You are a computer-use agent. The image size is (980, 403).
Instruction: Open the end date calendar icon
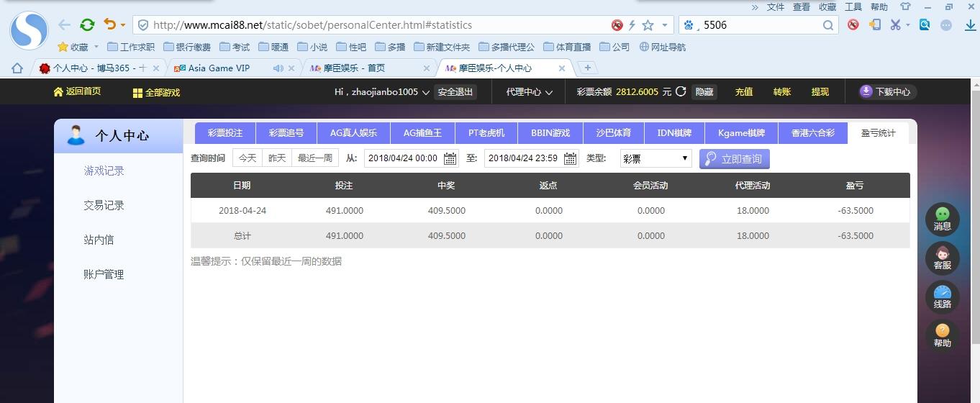(x=571, y=158)
